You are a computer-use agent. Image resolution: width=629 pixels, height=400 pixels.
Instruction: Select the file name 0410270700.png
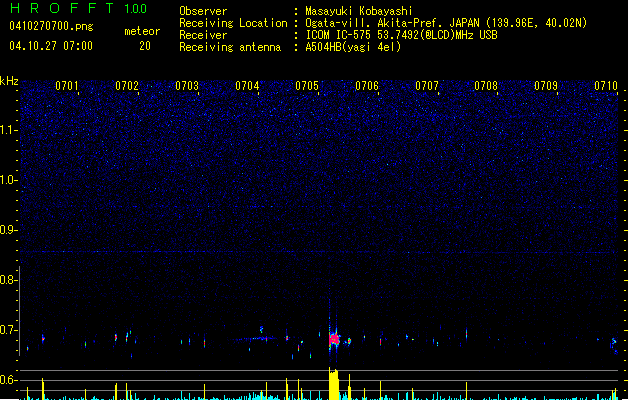point(51,26)
